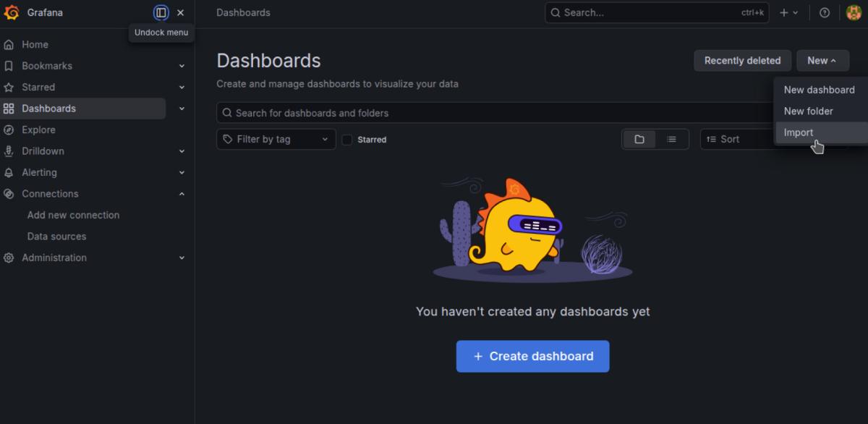Click the Dashboards grid icon in sidebar
Viewport: 868px width, 424px height.
coord(9,109)
